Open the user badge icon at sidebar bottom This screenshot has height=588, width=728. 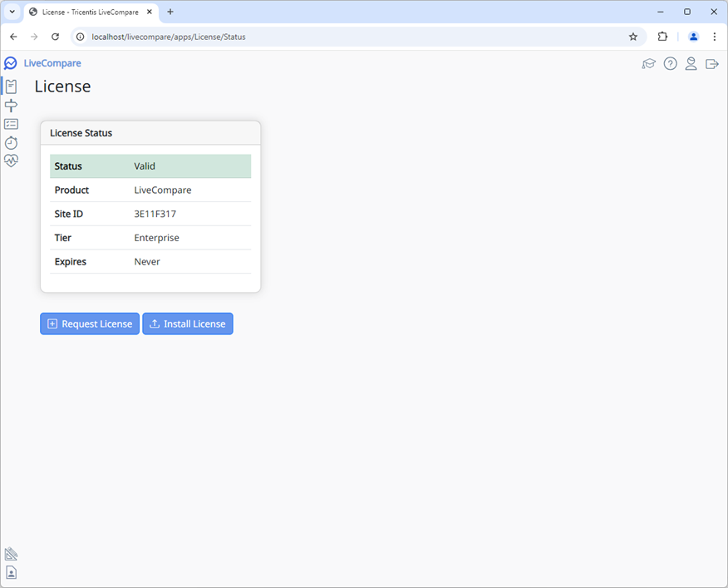[x=11, y=572]
